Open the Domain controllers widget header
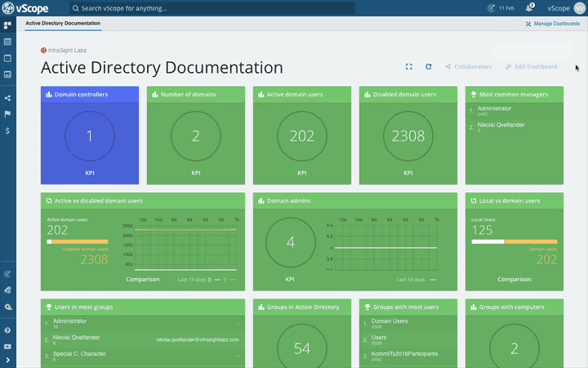This screenshot has height=368, width=588. 90,94
